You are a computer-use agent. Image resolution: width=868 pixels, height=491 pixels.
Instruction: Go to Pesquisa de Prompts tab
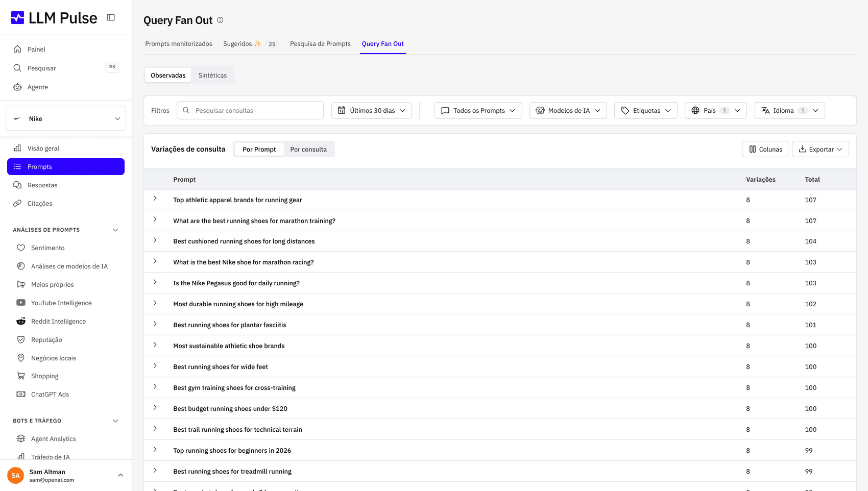320,44
